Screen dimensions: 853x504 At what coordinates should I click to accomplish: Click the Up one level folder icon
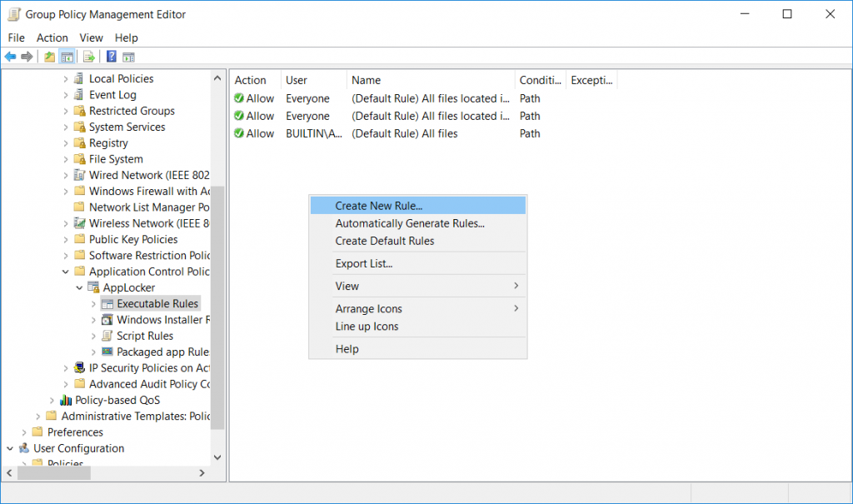coord(48,56)
